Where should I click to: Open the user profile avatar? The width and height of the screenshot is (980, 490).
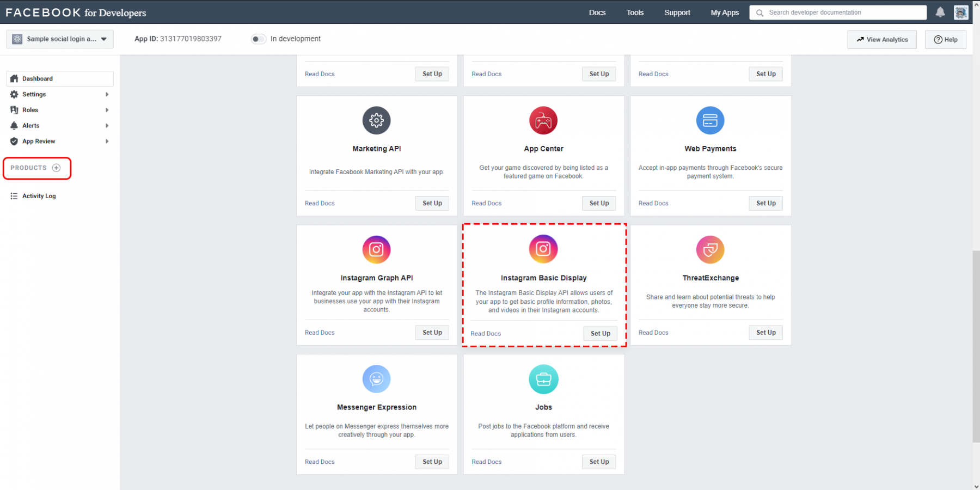pos(961,12)
